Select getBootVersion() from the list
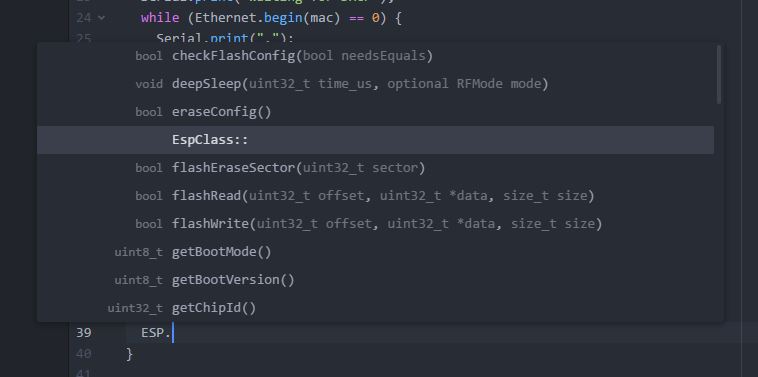Viewport: 758px width, 377px height. (x=375, y=280)
